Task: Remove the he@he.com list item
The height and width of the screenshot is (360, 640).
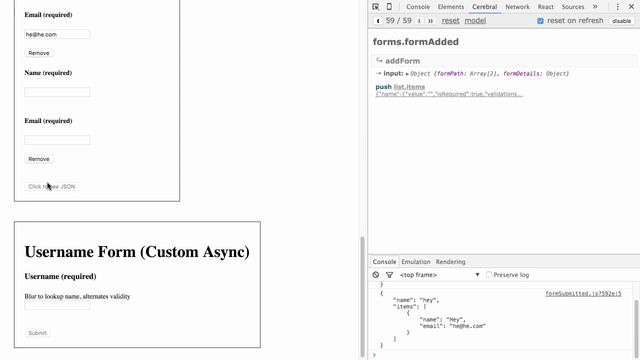Action: click(x=39, y=53)
